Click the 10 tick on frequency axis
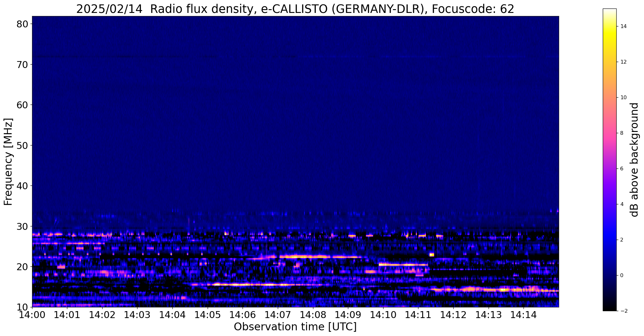This screenshot has height=336, width=644. tap(23, 307)
